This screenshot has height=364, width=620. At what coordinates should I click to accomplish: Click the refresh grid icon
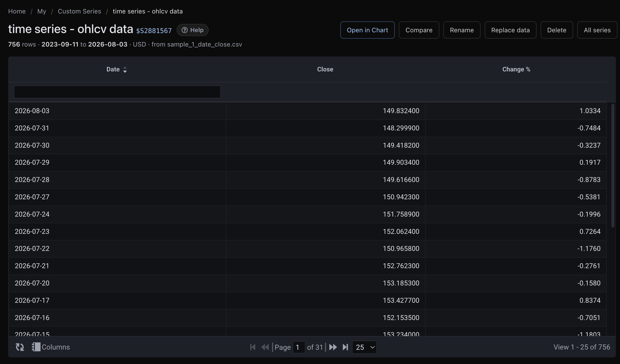[20, 347]
